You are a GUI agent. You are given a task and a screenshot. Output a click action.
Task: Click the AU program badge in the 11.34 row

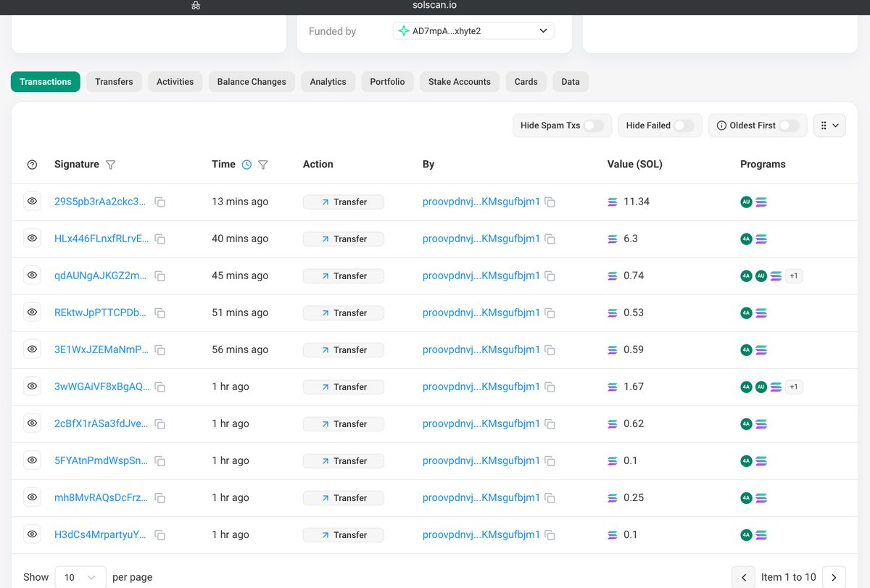[746, 202]
